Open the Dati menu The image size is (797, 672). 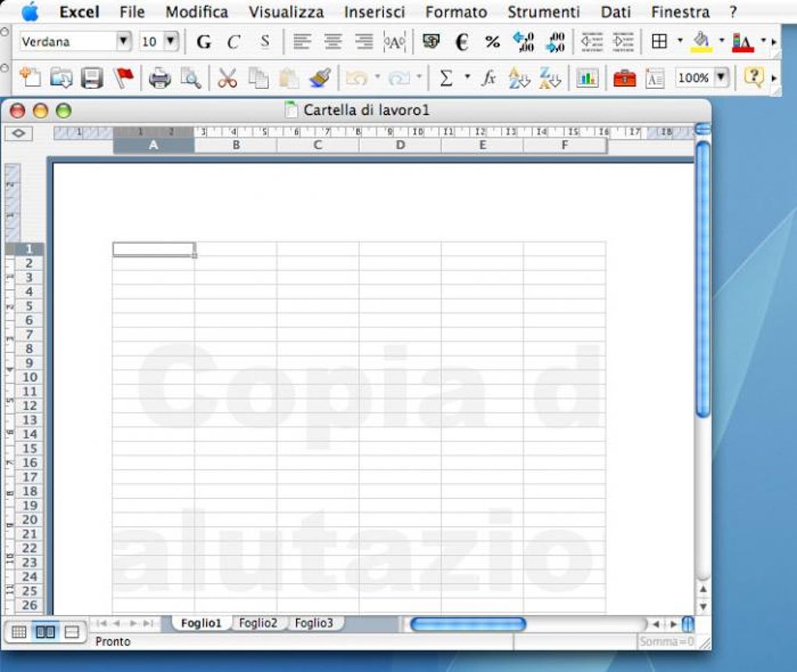pos(616,12)
